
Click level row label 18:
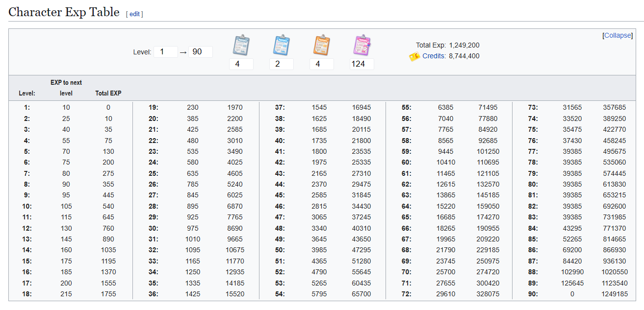(27, 294)
